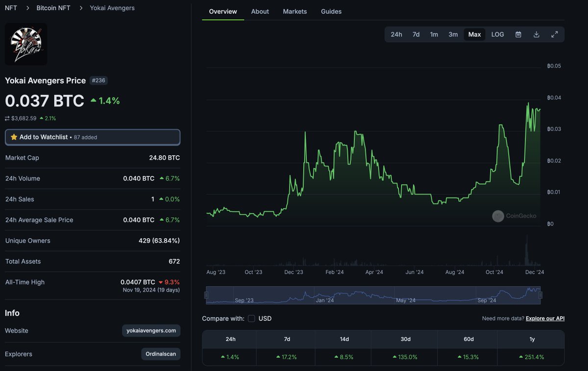Open the Ordinalscan explorer link

click(161, 354)
